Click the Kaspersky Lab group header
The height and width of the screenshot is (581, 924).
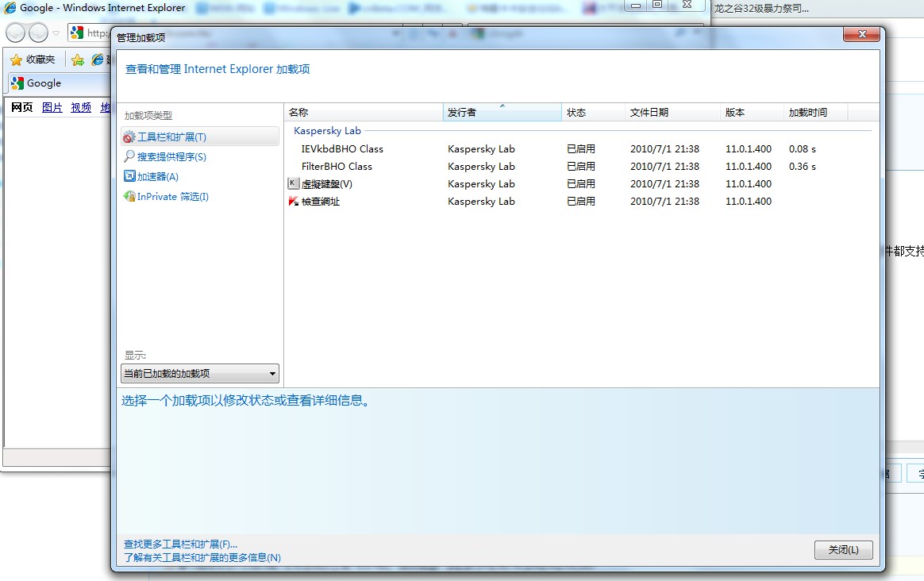click(x=327, y=131)
